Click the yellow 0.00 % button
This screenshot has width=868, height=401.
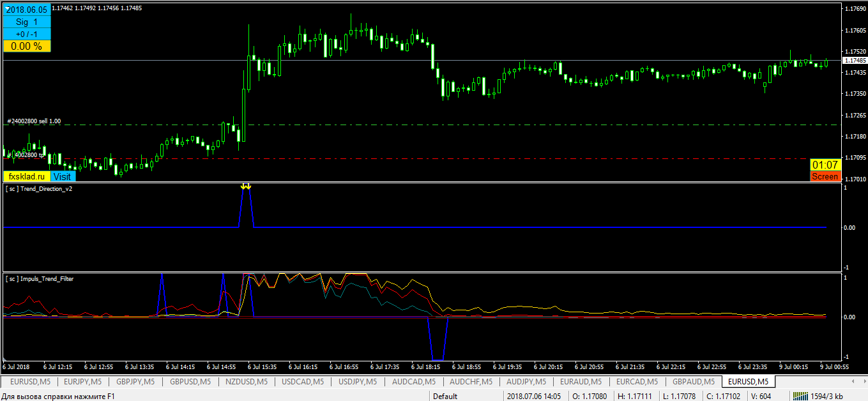[27, 46]
